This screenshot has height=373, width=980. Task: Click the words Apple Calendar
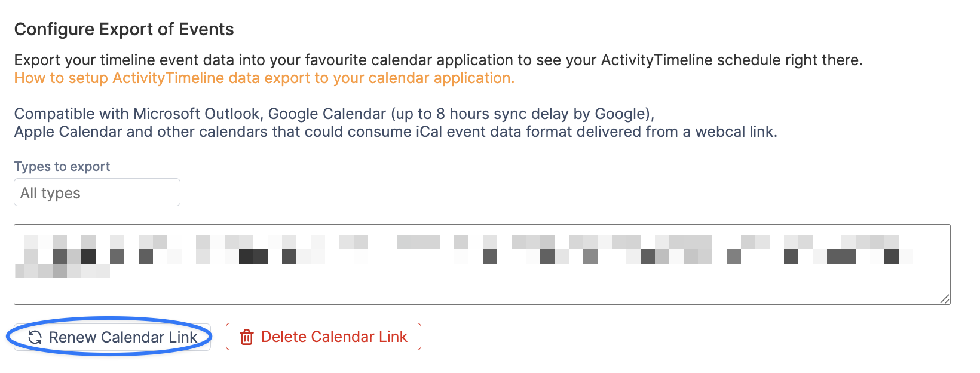pyautogui.click(x=68, y=132)
